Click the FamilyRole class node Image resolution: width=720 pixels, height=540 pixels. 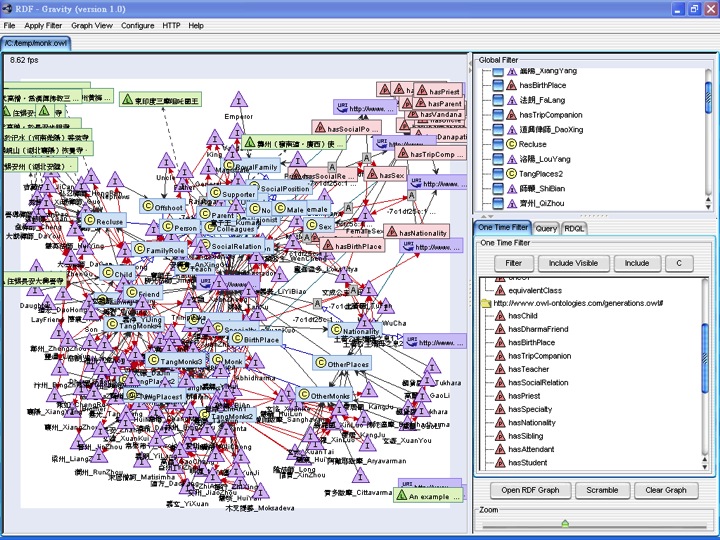[159, 250]
